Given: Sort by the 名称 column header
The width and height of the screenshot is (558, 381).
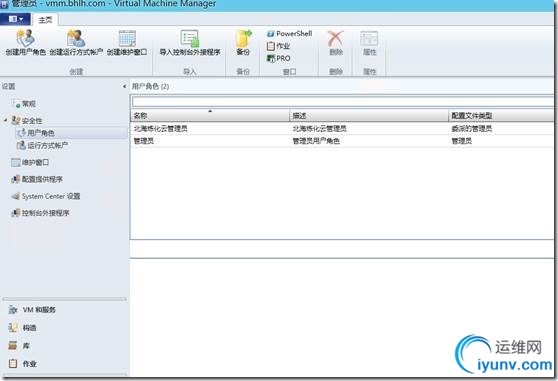Looking at the screenshot, I should pyautogui.click(x=210, y=116).
